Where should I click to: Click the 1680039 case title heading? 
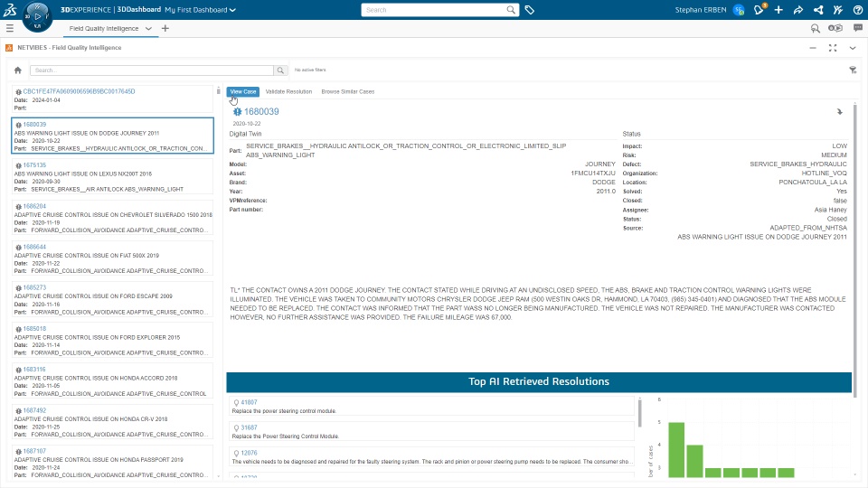coord(261,112)
